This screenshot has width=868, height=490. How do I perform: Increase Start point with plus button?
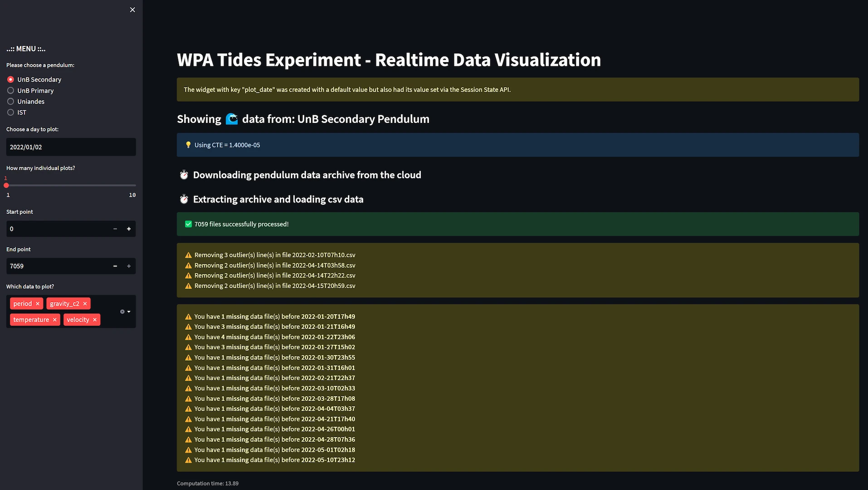pyautogui.click(x=129, y=229)
